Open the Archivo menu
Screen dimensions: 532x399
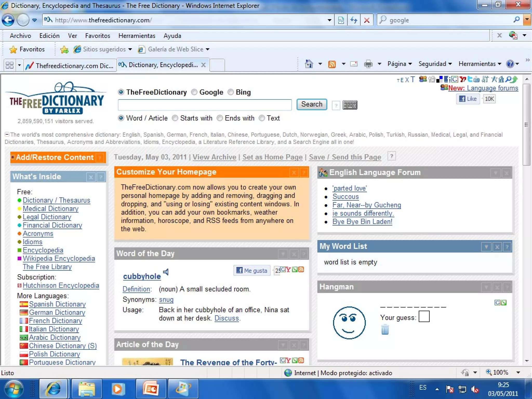point(20,36)
